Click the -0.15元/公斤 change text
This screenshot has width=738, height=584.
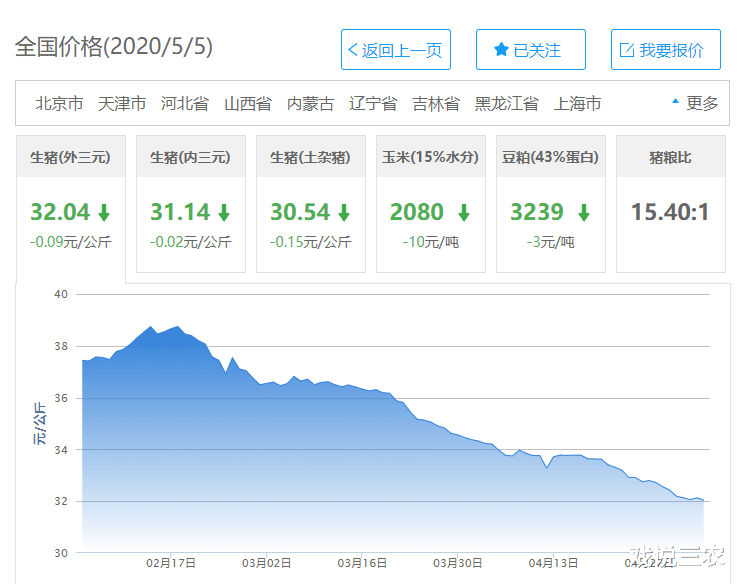pyautogui.click(x=311, y=242)
